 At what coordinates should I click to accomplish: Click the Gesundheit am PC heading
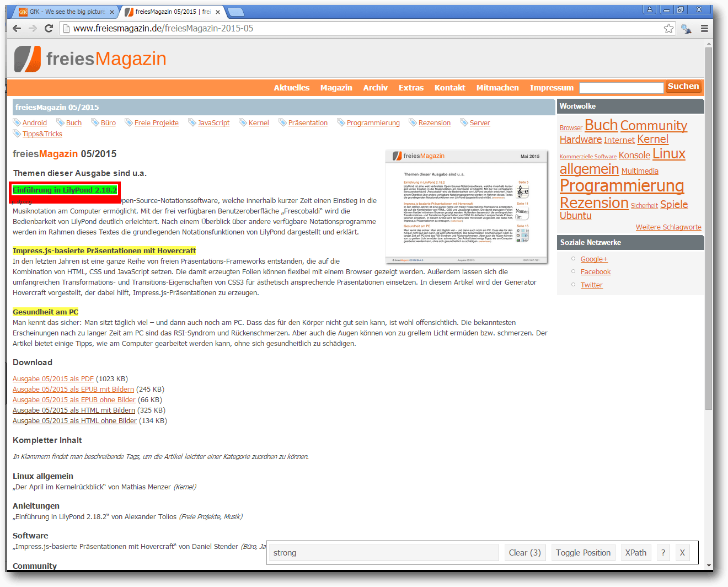46,312
